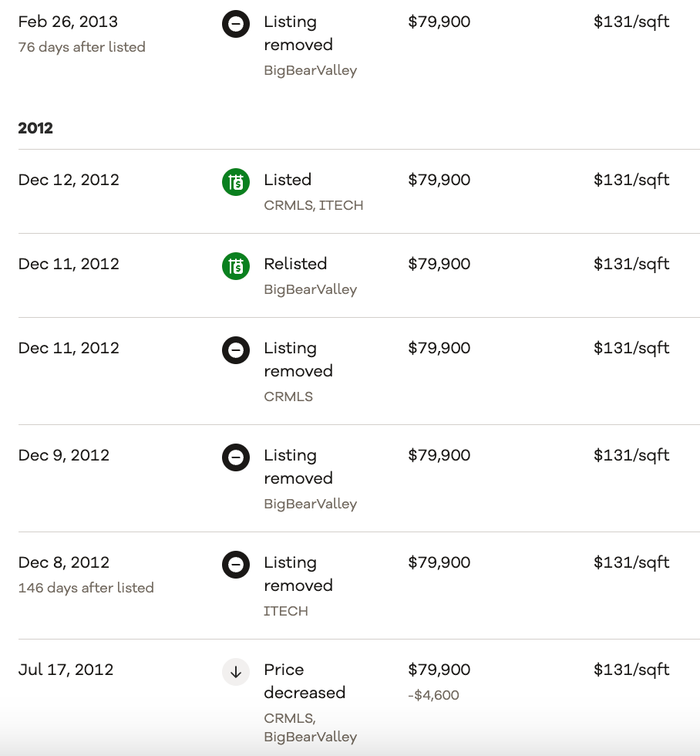
Task: Click BigBearValley source under Relisted
Action: 310,289
